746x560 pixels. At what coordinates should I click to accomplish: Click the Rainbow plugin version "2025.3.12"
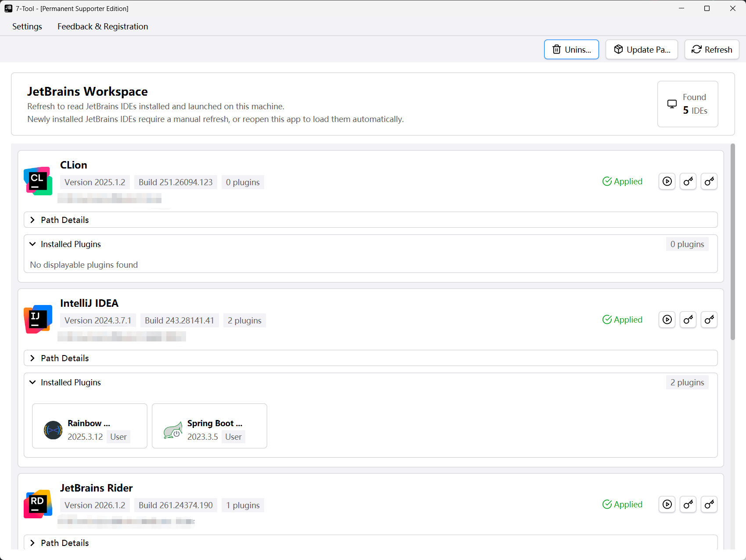tap(85, 437)
